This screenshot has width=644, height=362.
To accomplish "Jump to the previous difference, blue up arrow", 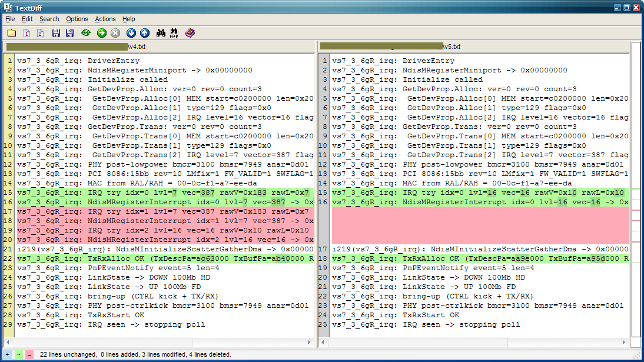I will coord(145,33).
